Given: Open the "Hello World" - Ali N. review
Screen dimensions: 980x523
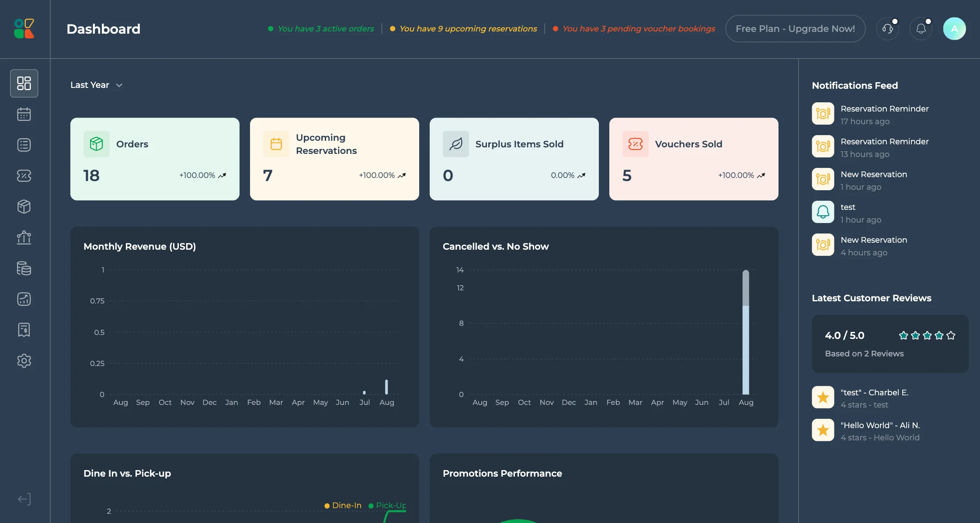Looking at the screenshot, I should [890, 431].
